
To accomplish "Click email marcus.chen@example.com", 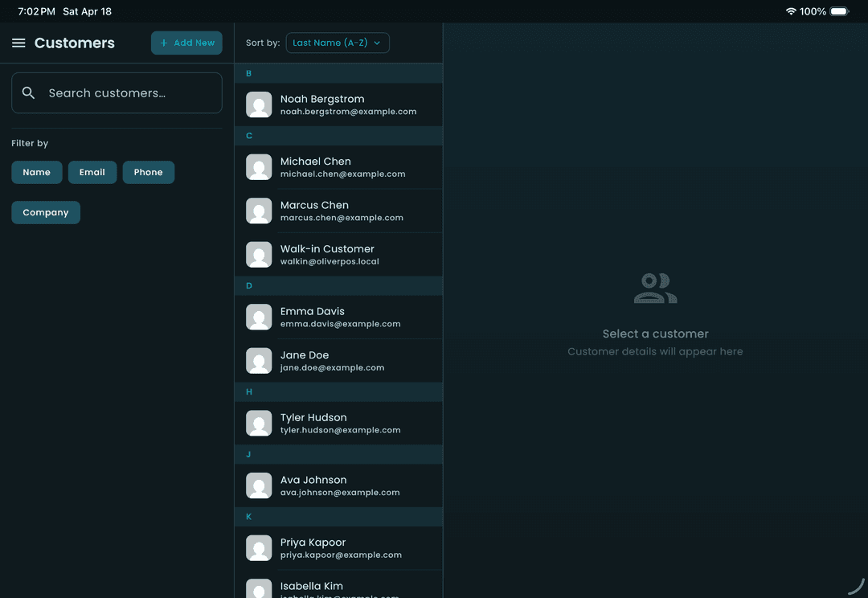I will tap(342, 218).
